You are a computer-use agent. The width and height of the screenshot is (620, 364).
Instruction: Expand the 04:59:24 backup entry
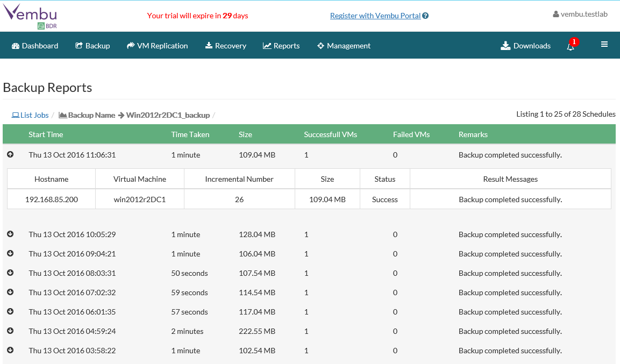tap(10, 331)
